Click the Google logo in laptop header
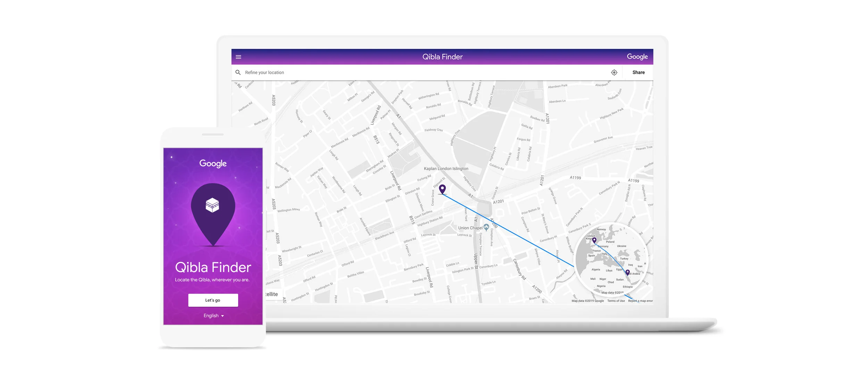The width and height of the screenshot is (868, 382). pos(637,57)
